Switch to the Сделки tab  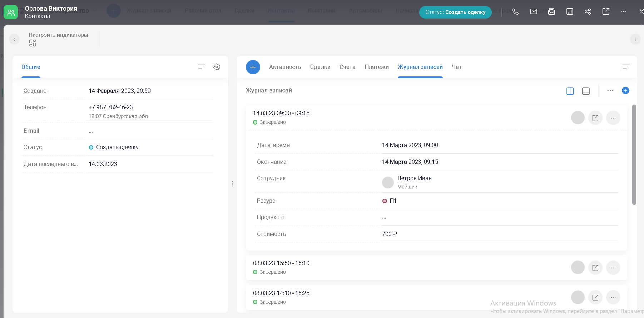pyautogui.click(x=320, y=67)
